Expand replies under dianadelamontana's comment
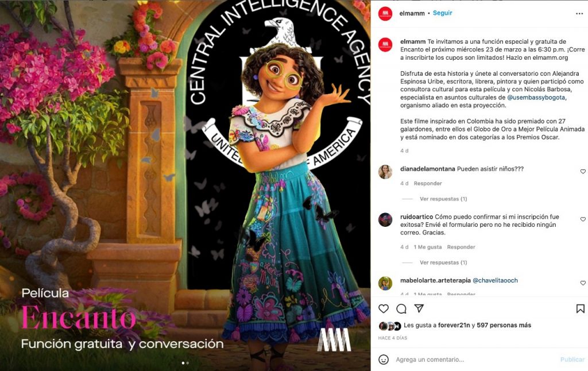588x371 pixels. [443, 199]
